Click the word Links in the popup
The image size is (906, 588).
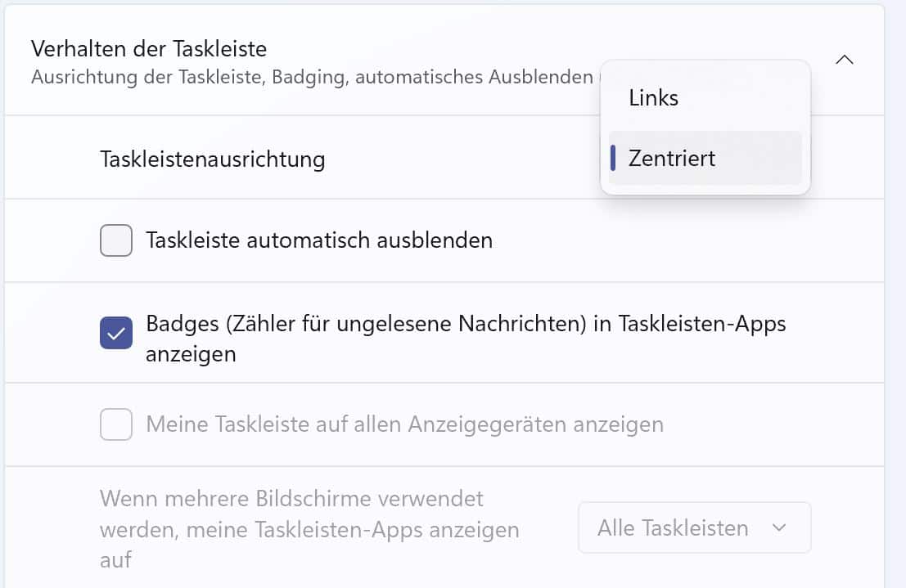(653, 98)
